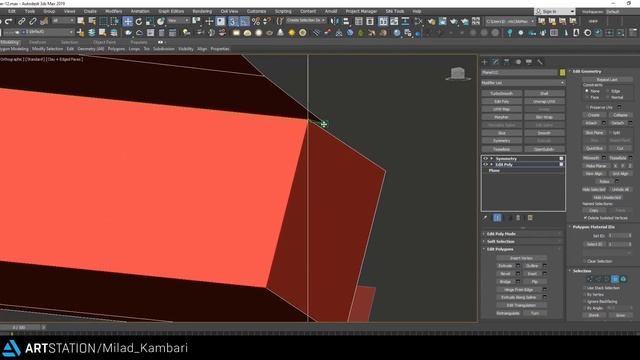The width and height of the screenshot is (640, 360).
Task: Toggle Ignore Backfacing checkbox
Action: tap(584, 302)
